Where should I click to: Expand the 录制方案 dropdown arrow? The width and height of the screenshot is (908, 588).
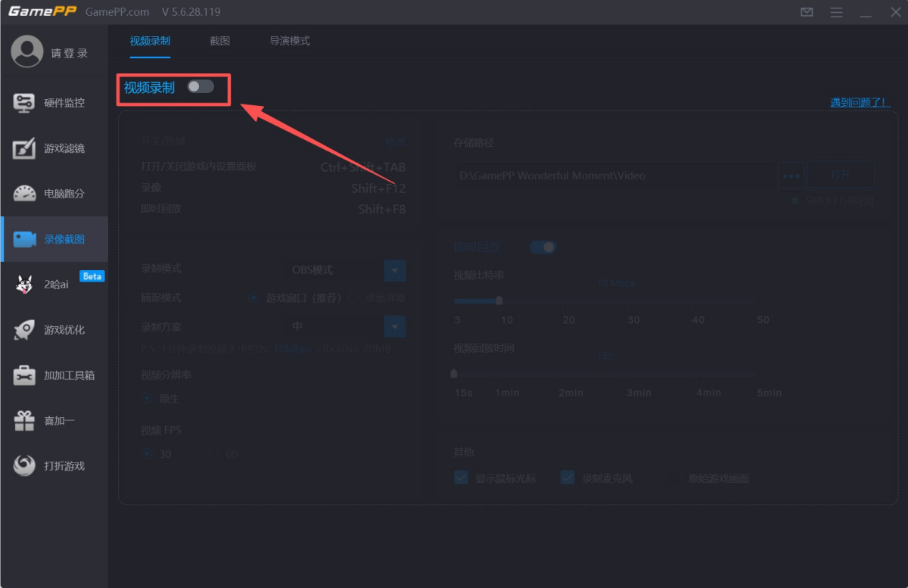coord(395,327)
